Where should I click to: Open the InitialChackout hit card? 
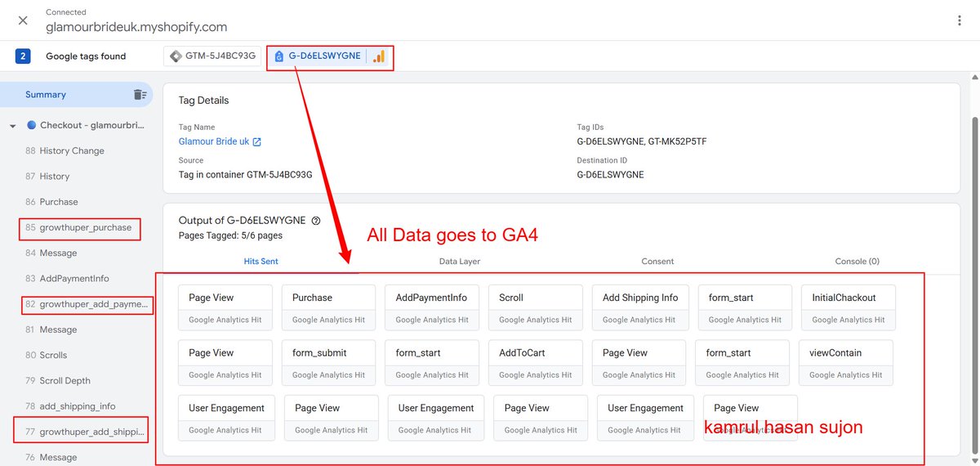click(849, 307)
